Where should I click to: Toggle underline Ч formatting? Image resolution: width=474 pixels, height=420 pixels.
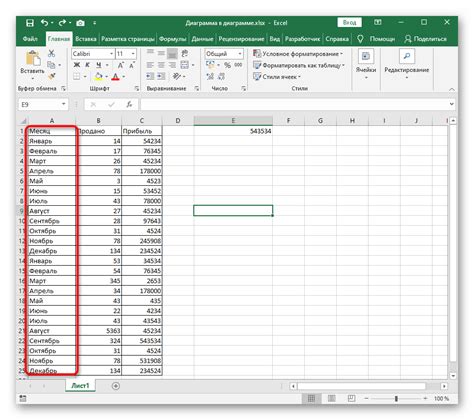click(99, 65)
